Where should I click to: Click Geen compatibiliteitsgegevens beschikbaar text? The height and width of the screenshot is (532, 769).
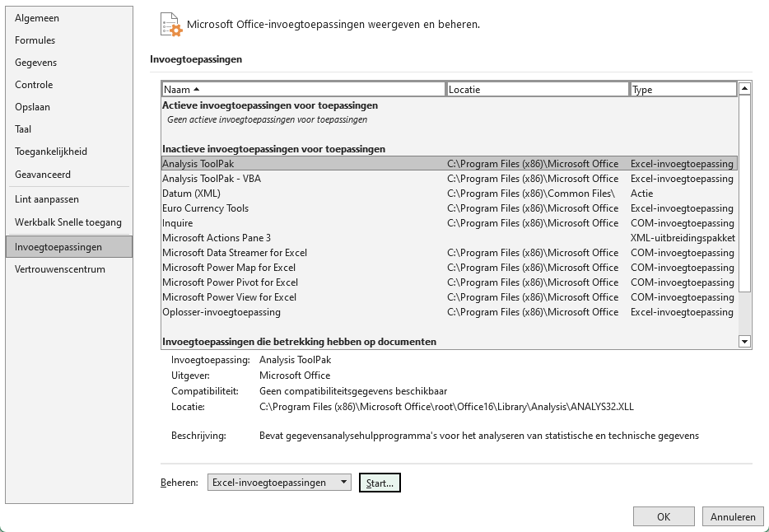click(x=353, y=391)
